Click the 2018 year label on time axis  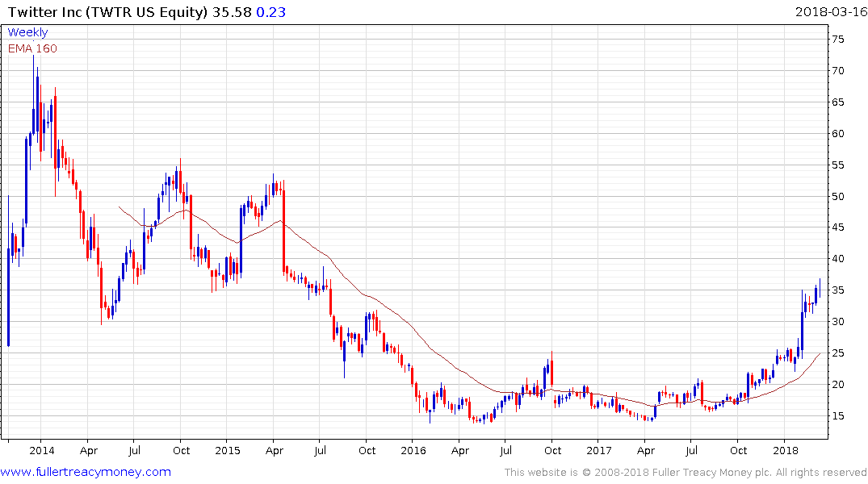[x=785, y=450]
